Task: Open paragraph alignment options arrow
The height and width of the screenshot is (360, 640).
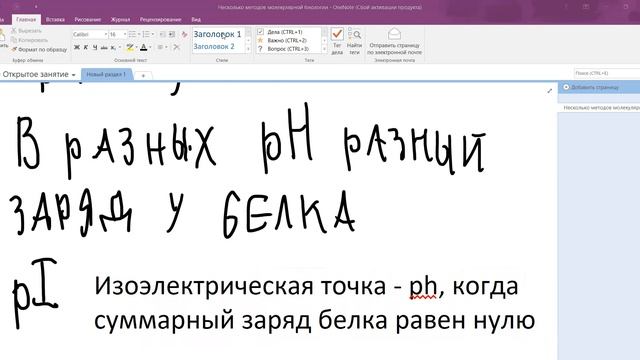Action: click(x=166, y=47)
